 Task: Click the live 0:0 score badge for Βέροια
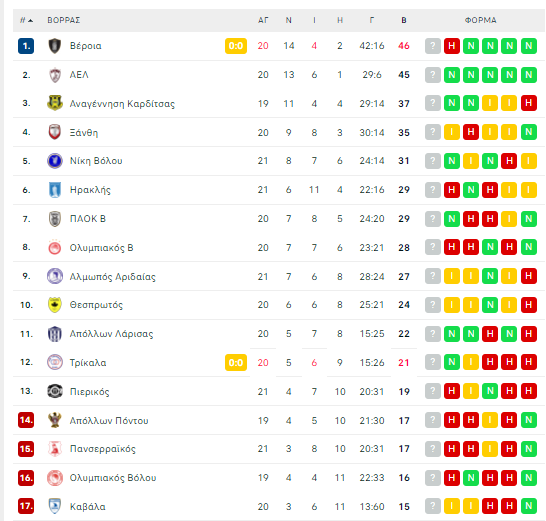tap(236, 46)
